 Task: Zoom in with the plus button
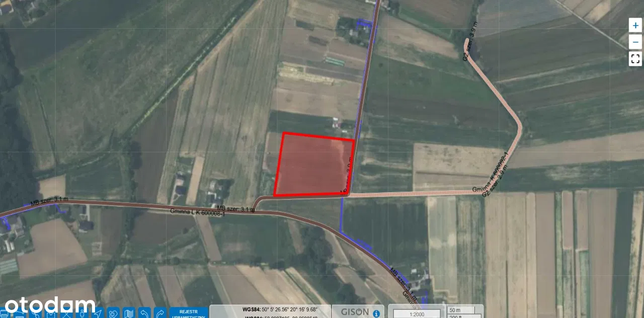point(635,25)
